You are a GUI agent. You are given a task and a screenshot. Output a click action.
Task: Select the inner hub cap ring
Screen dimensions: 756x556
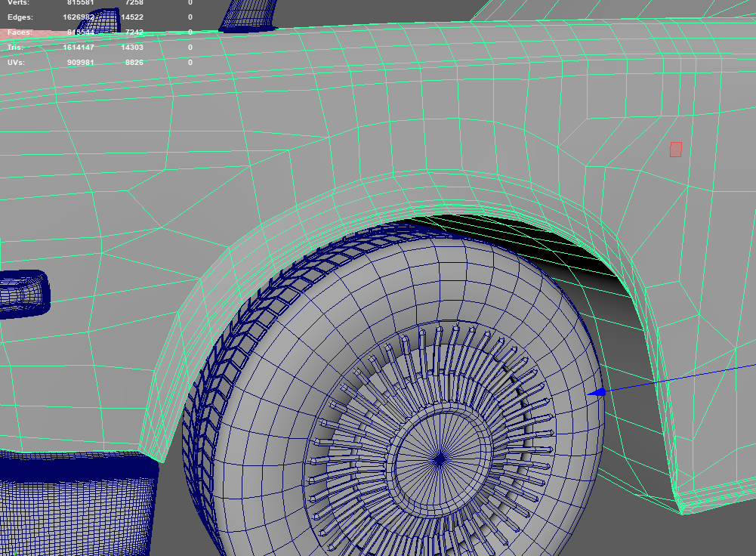pos(440,461)
